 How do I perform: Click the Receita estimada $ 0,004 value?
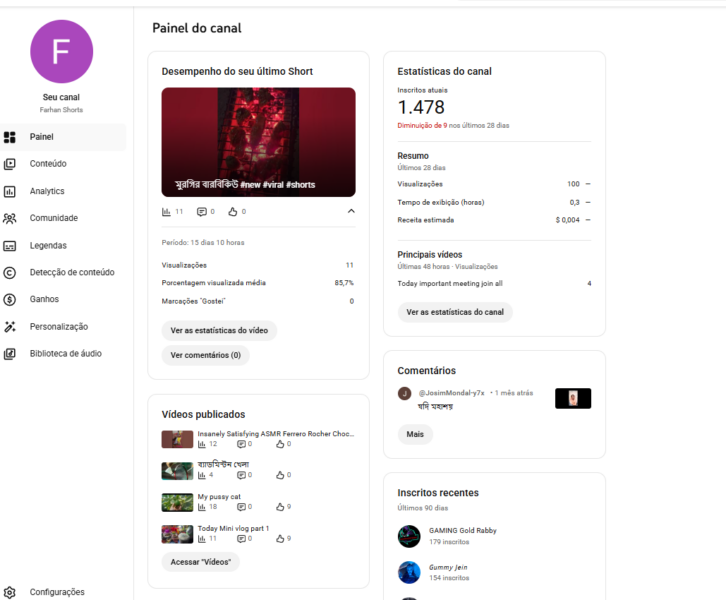pos(567,220)
